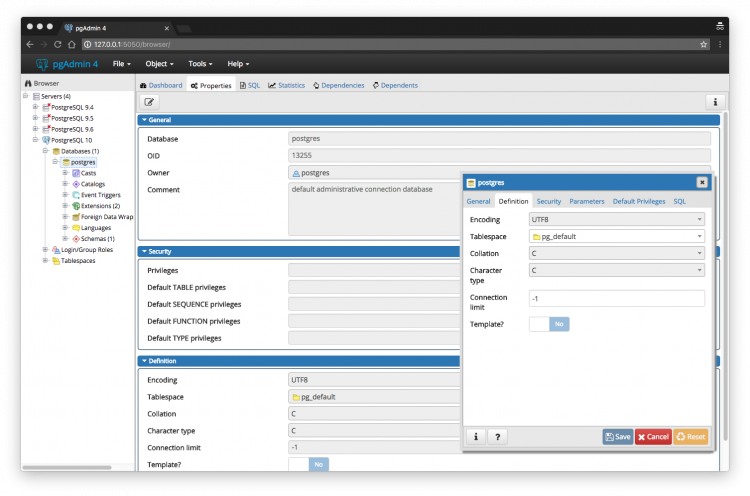Click the Cancel button in the dialog
This screenshot has width=750, height=496.
pyautogui.click(x=653, y=437)
